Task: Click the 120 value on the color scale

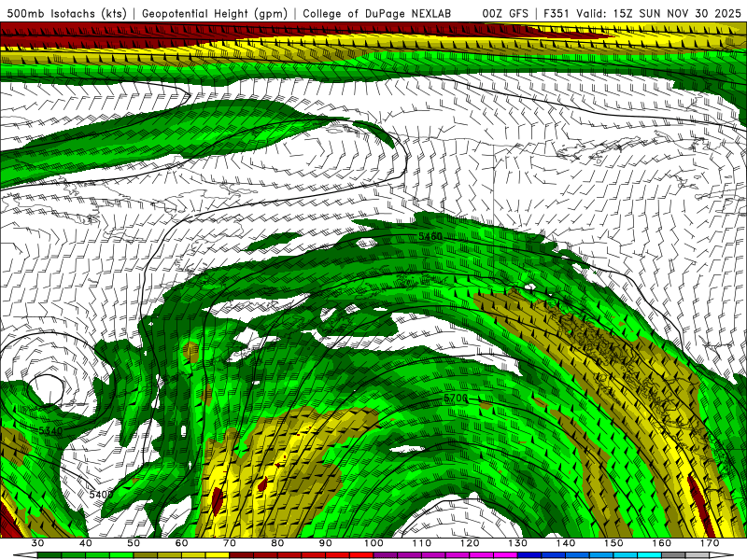Action: (x=470, y=543)
